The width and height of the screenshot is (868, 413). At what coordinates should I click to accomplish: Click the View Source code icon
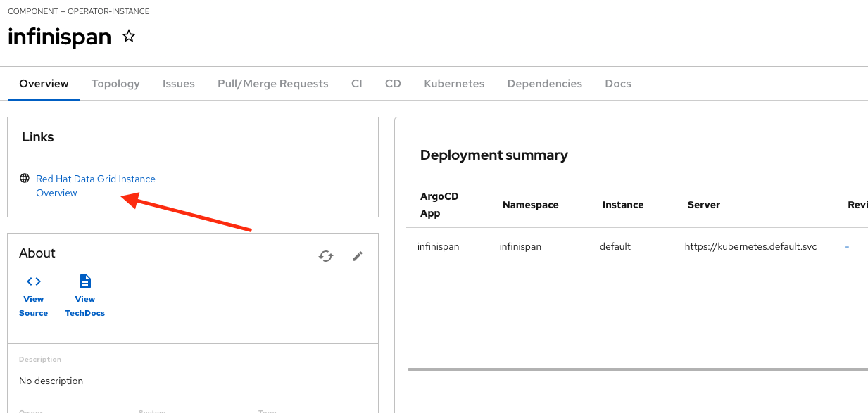coord(34,281)
